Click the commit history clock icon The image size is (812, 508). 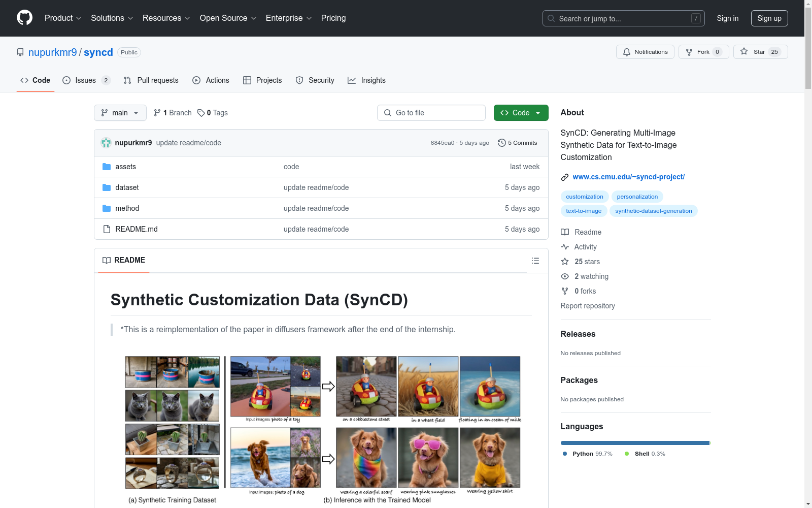(x=501, y=143)
